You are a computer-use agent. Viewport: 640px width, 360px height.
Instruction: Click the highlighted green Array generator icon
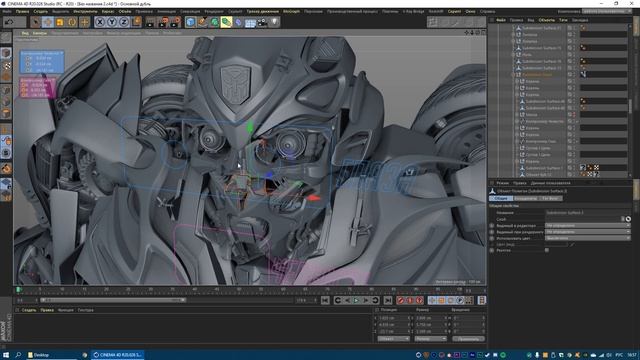coord(226,22)
